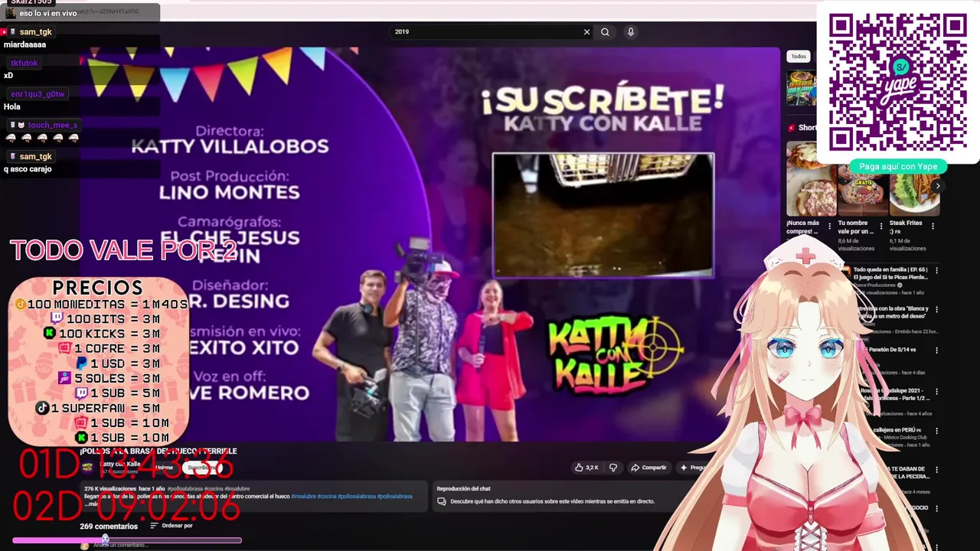Image resolution: width=980 pixels, height=551 pixels.
Task: Open options menu for Steak Frites short
Action: click(933, 227)
